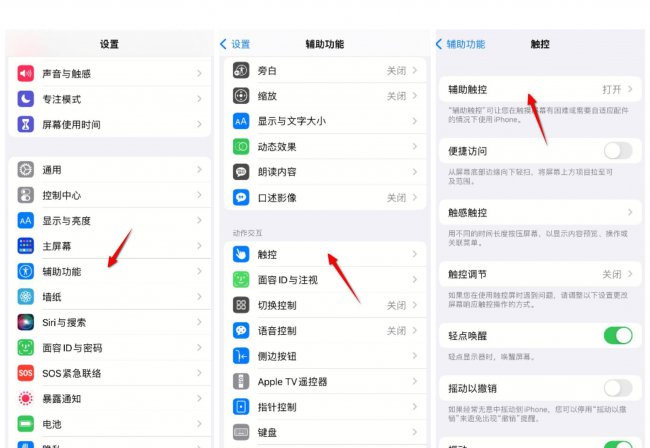Open 触控调节 disclosure chevron
The height and width of the screenshot is (448, 650).
point(630,274)
